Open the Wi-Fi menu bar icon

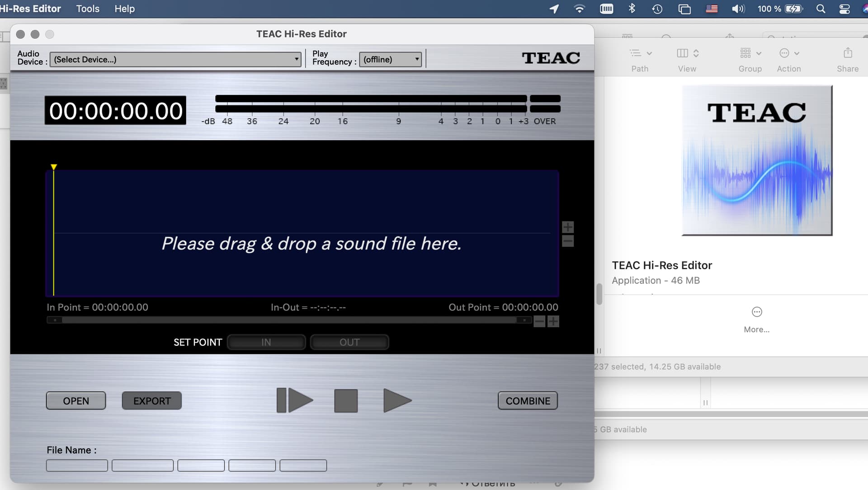click(x=579, y=9)
